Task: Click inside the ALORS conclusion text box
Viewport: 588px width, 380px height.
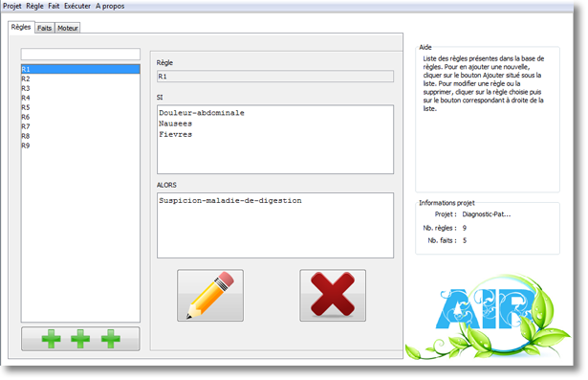Action: pyautogui.click(x=275, y=225)
